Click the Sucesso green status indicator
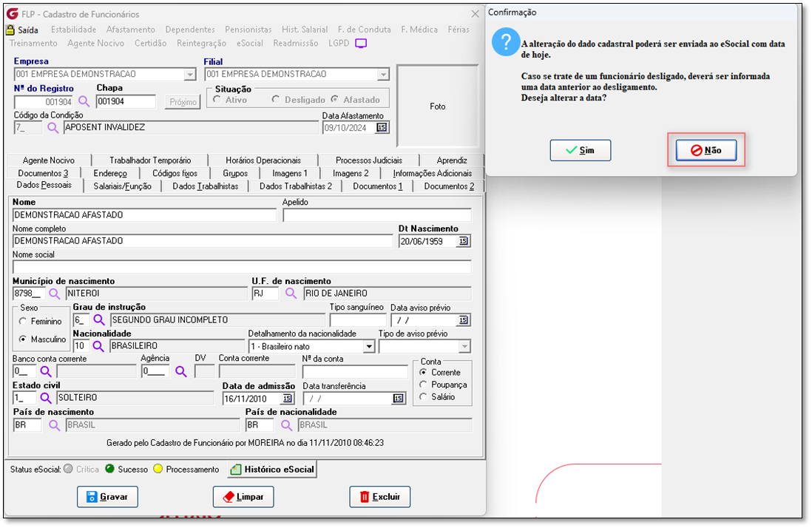Screen dimensions: 812x528 109,469
